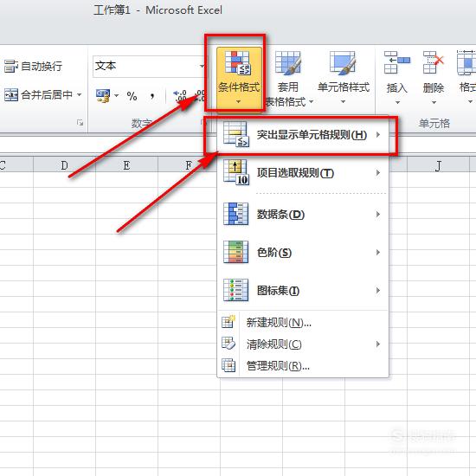Screen dimensions: 476x476
Task: Select 突出显示单元格规则(H) menu item
Action: pos(303,134)
